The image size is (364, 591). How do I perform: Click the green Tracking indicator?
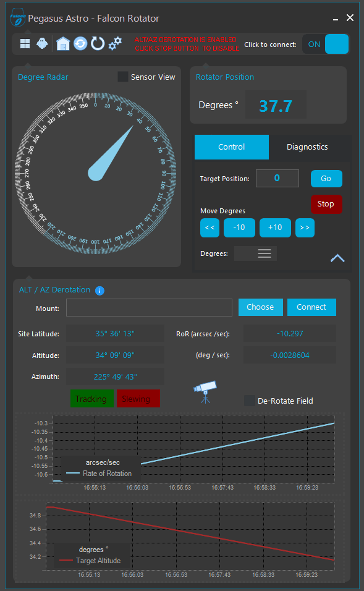92,398
